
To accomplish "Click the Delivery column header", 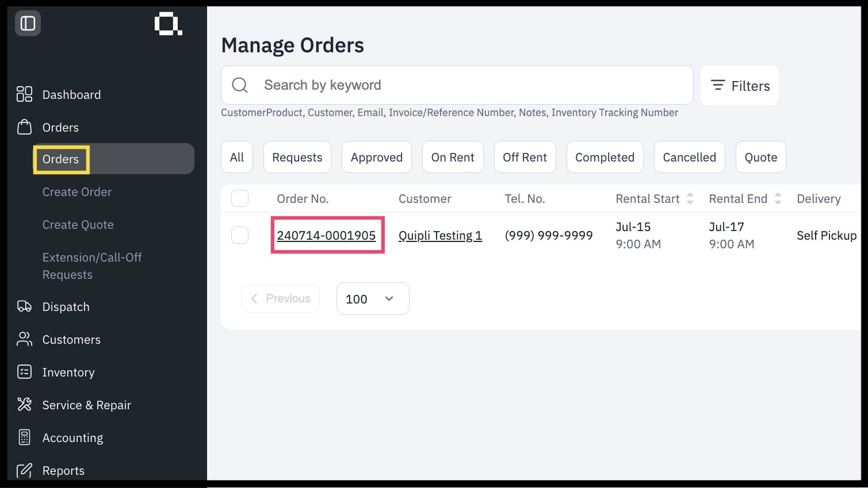I will pyautogui.click(x=819, y=199).
